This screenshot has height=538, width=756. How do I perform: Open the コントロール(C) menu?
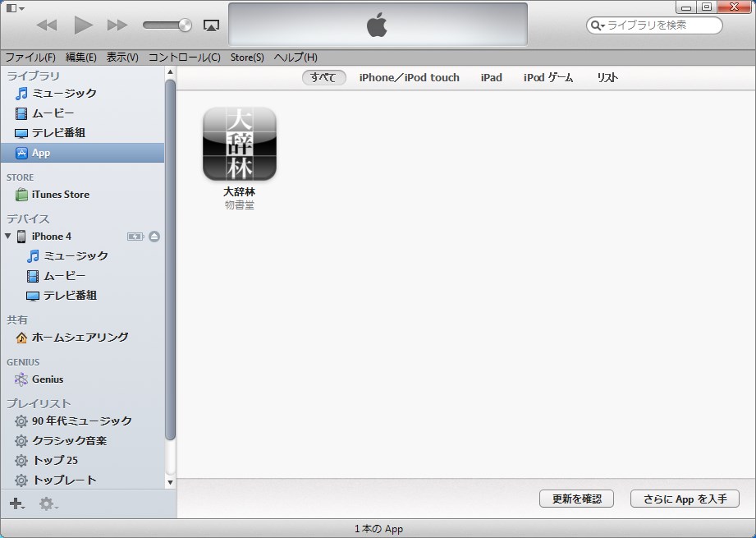[x=184, y=57]
